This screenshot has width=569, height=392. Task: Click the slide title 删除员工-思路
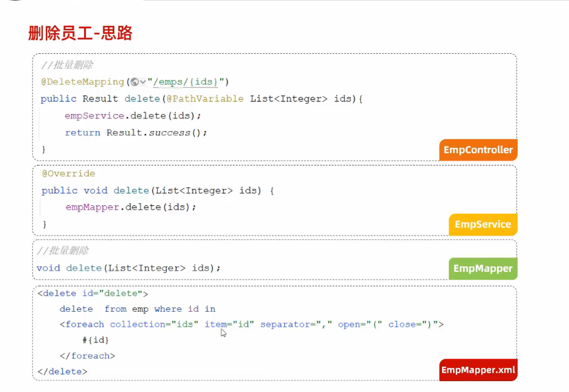(x=80, y=33)
